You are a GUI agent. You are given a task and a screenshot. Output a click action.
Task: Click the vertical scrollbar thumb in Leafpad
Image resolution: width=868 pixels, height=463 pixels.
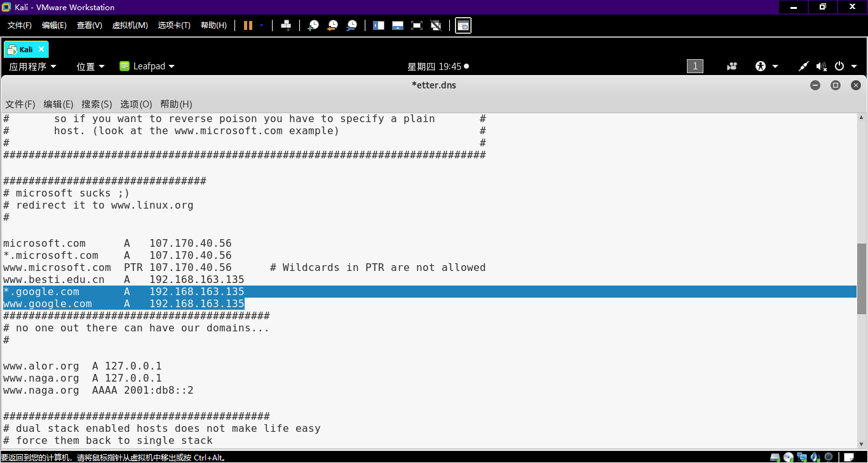(861, 279)
